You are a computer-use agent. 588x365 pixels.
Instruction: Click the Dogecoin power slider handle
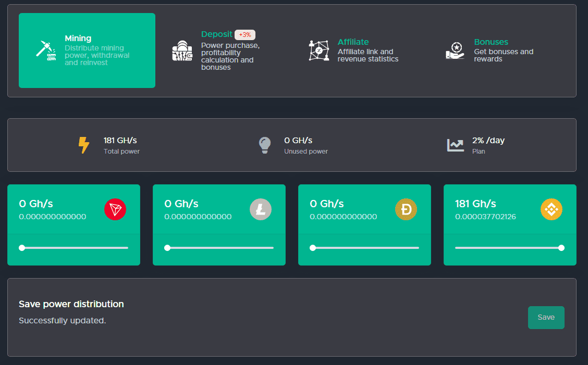(313, 248)
